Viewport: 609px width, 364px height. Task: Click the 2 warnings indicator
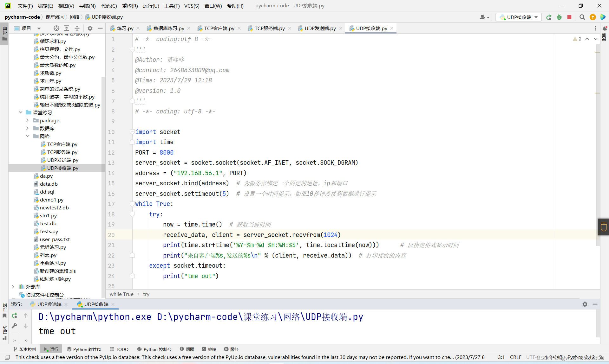pyautogui.click(x=577, y=39)
